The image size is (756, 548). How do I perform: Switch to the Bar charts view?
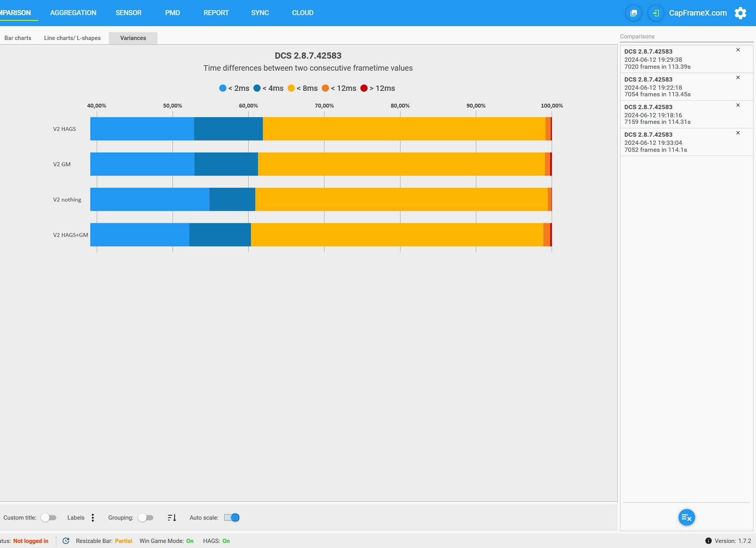(x=18, y=38)
